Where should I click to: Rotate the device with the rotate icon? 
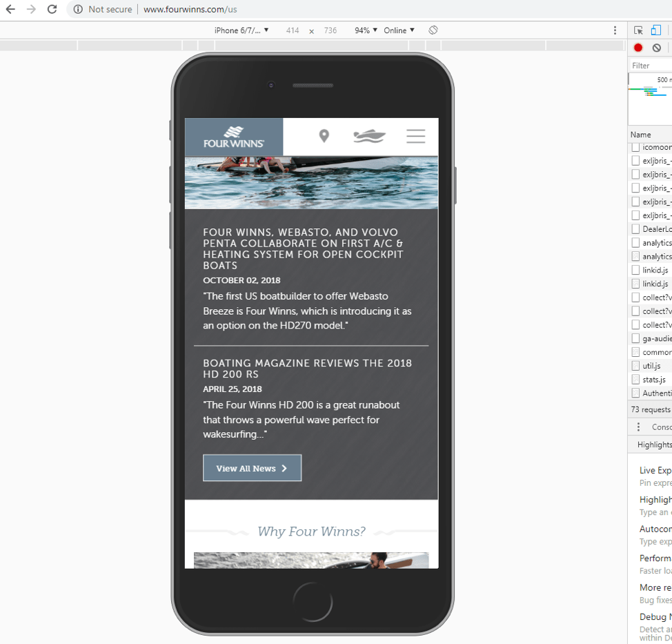point(433,30)
